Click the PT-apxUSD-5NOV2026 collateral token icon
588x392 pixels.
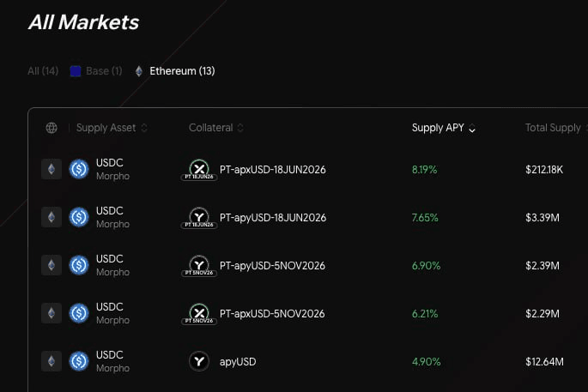[x=199, y=314]
